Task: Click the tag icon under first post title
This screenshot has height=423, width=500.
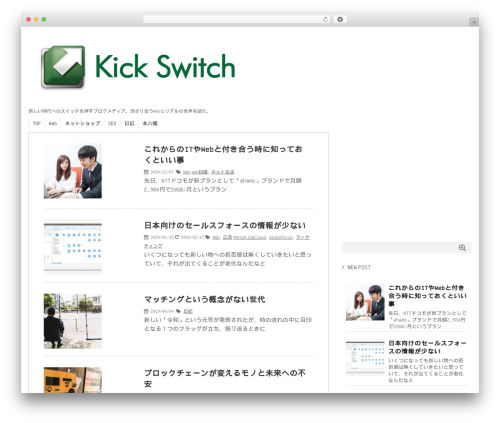Action: [178, 172]
